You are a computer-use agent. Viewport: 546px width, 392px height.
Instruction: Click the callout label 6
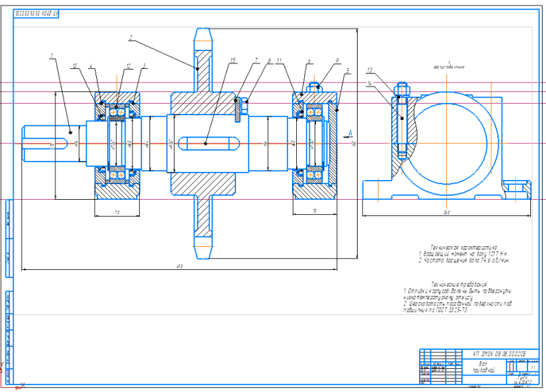pos(309,61)
